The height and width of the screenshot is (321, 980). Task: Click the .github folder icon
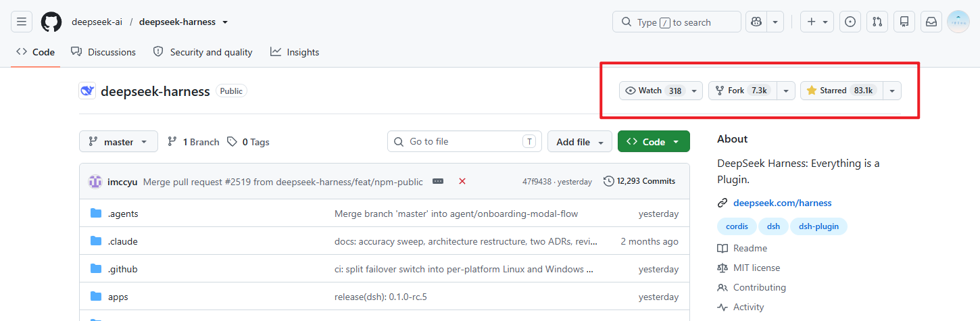coord(96,269)
